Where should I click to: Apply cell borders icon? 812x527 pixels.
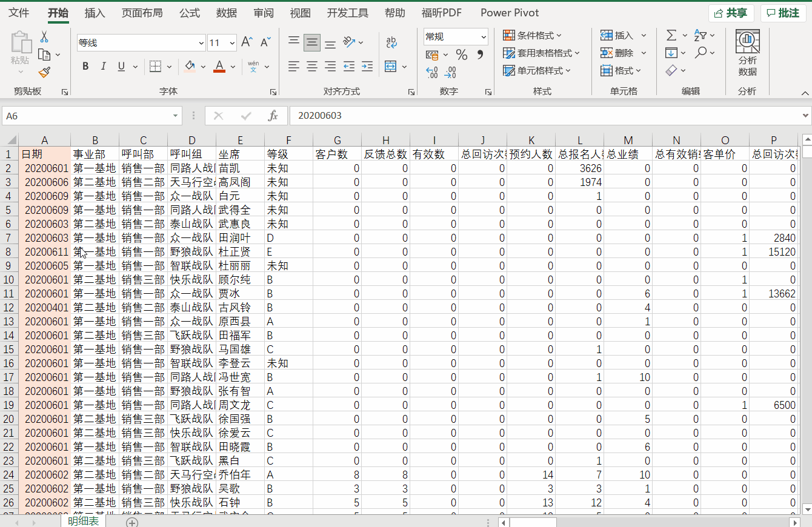click(155, 66)
